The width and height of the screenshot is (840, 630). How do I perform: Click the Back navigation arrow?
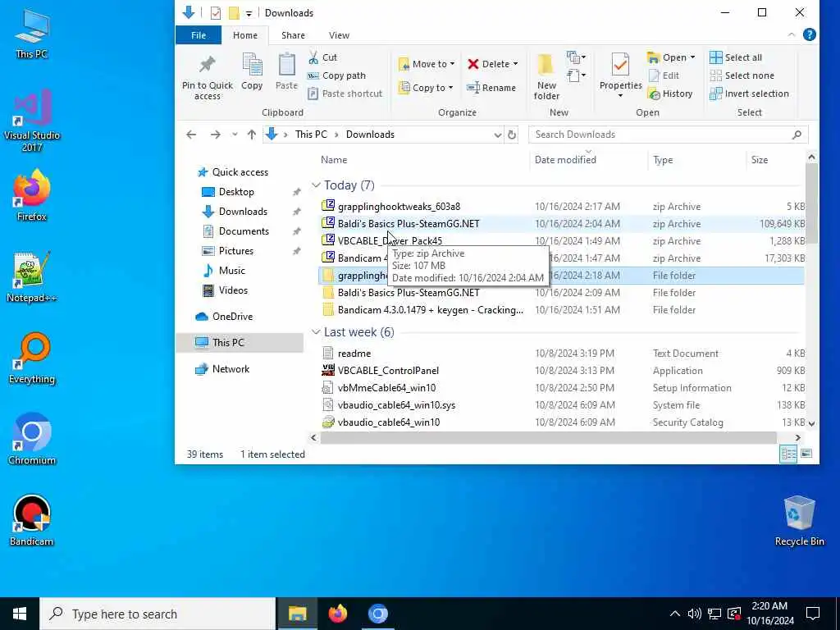[x=191, y=135]
